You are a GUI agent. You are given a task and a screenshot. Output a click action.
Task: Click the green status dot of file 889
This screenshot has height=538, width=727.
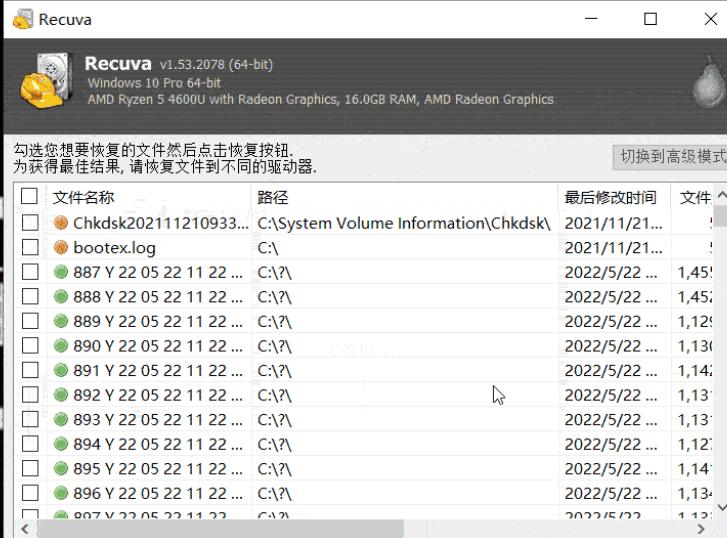(x=61, y=321)
